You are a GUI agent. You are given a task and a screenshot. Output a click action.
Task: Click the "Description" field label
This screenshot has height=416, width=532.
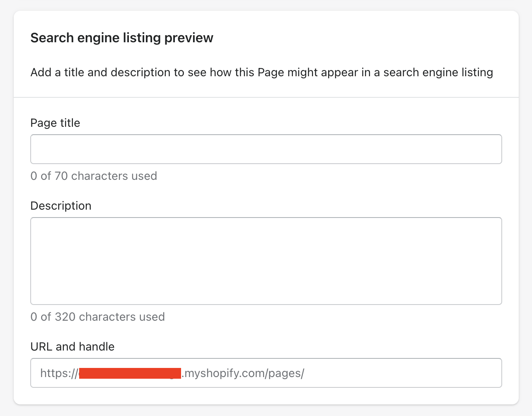point(61,206)
